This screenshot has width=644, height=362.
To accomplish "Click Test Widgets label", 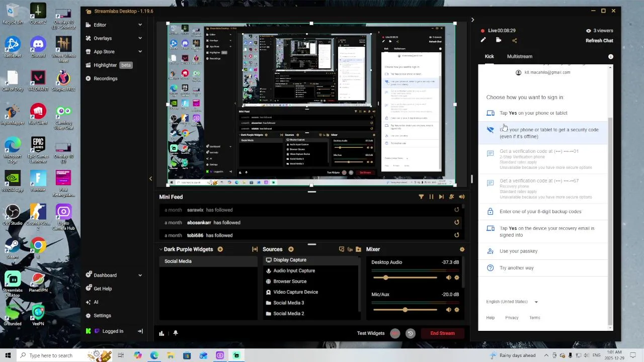I will click(371, 333).
